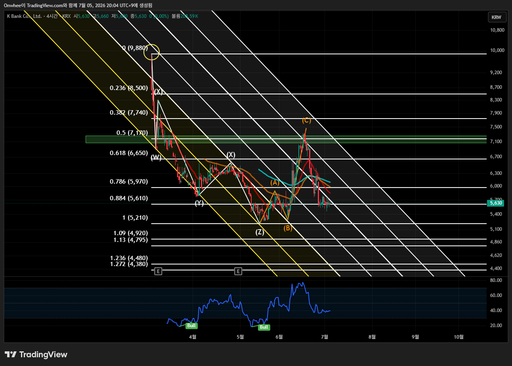Click the 7월 time axis label
This screenshot has height=366, width=512.
pyautogui.click(x=324, y=337)
